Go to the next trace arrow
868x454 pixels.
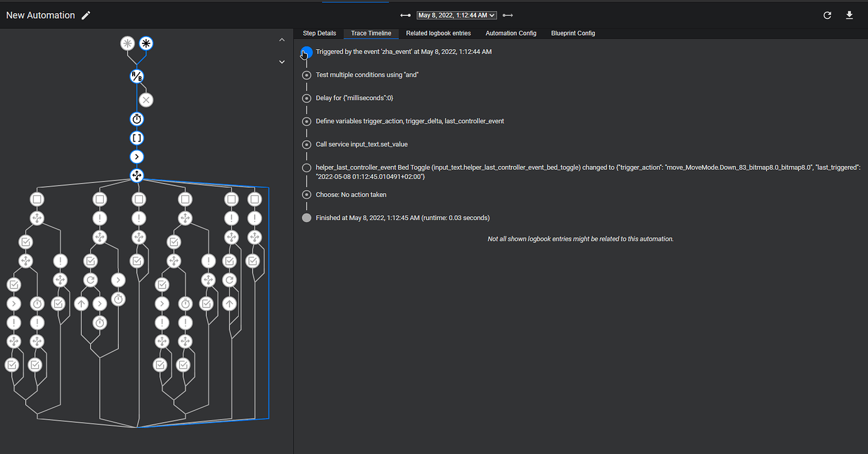(x=508, y=15)
